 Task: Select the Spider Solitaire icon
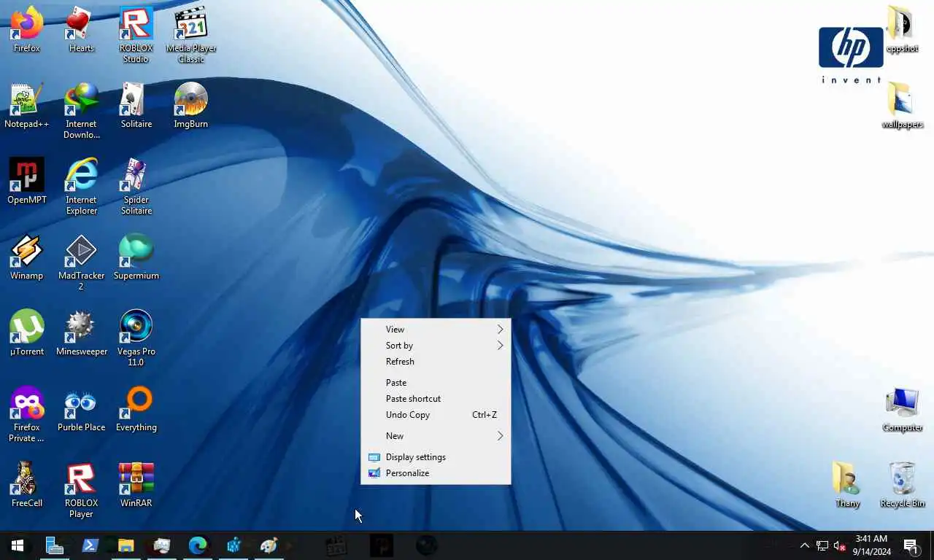tap(136, 187)
